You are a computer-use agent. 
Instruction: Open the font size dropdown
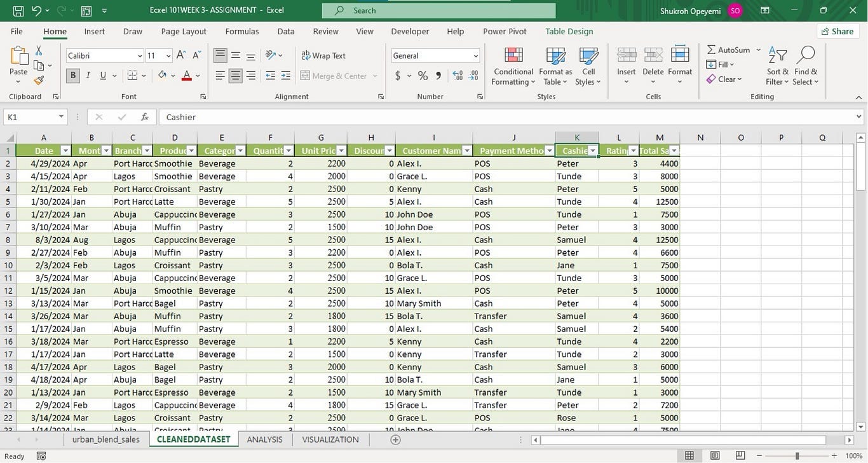(x=168, y=56)
